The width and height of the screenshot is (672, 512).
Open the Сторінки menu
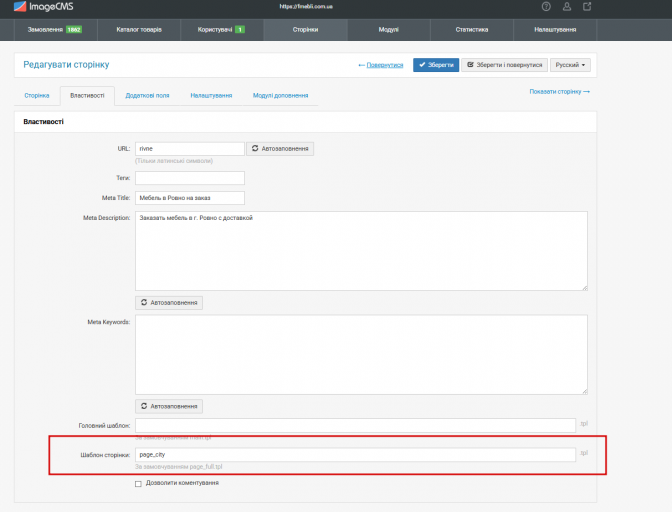tap(306, 30)
